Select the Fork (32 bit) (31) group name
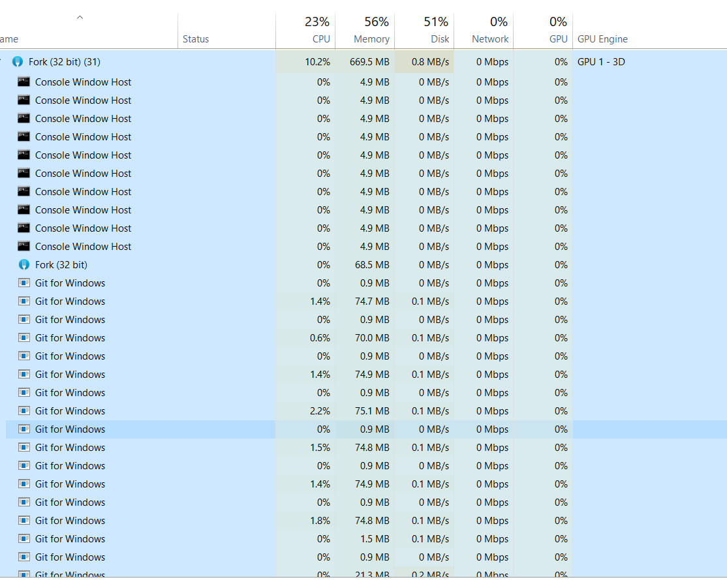Screen dimensions: 727x588 tap(65, 62)
